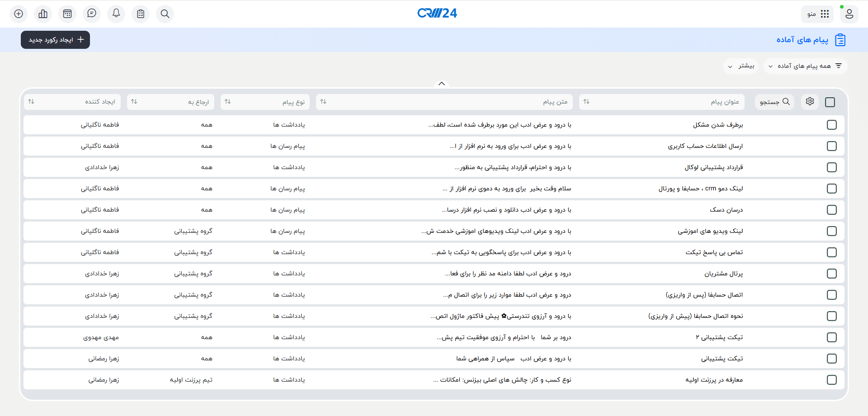Open the همه پیام های آماده filter dropdown
Viewport: 868px width, 416px height.
click(805, 66)
